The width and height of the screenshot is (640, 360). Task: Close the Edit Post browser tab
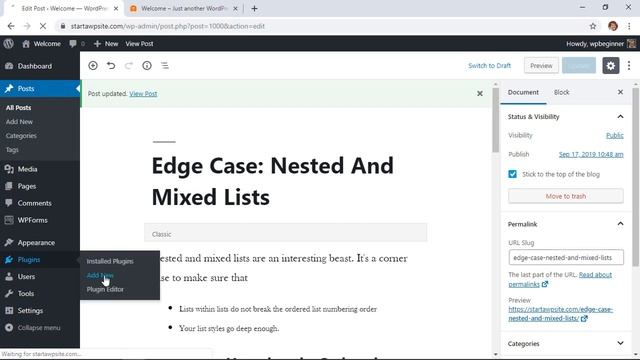click(x=116, y=8)
